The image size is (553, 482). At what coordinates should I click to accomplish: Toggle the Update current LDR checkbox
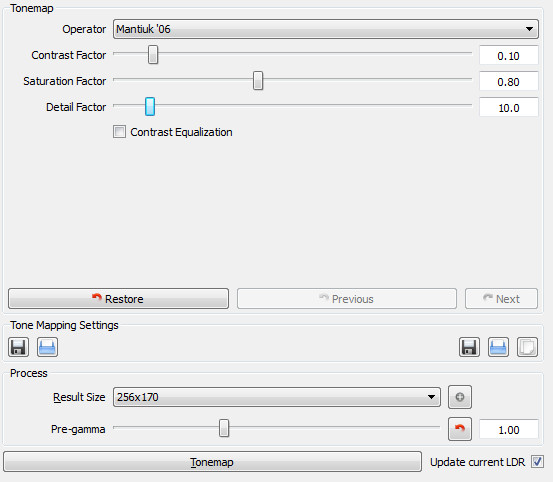coord(537,462)
